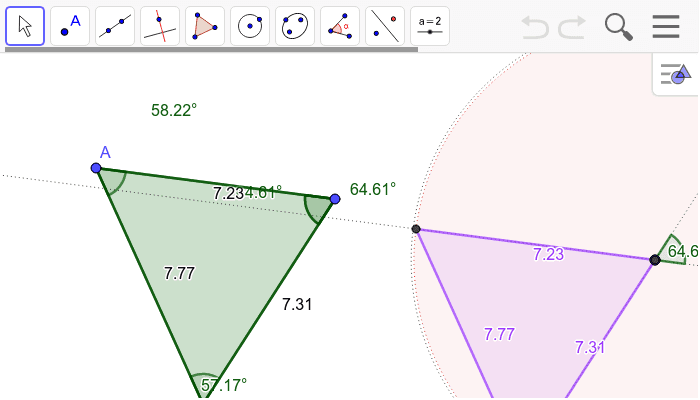
Task: Click the black 7.31 side label
Action: [x=297, y=304]
